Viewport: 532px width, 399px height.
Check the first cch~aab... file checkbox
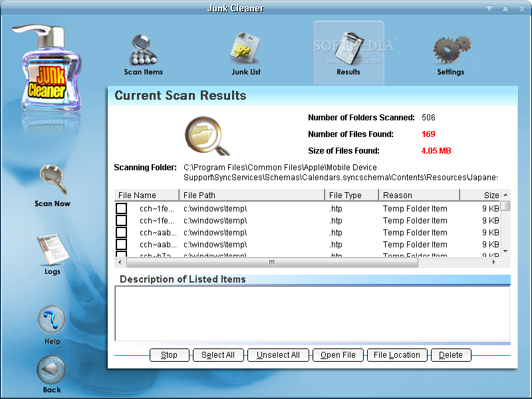point(122,232)
